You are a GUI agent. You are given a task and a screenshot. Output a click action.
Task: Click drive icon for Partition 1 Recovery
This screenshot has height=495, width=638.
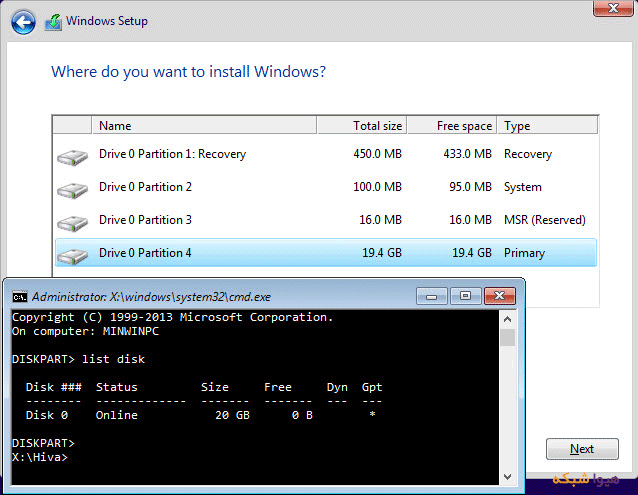tap(73, 156)
